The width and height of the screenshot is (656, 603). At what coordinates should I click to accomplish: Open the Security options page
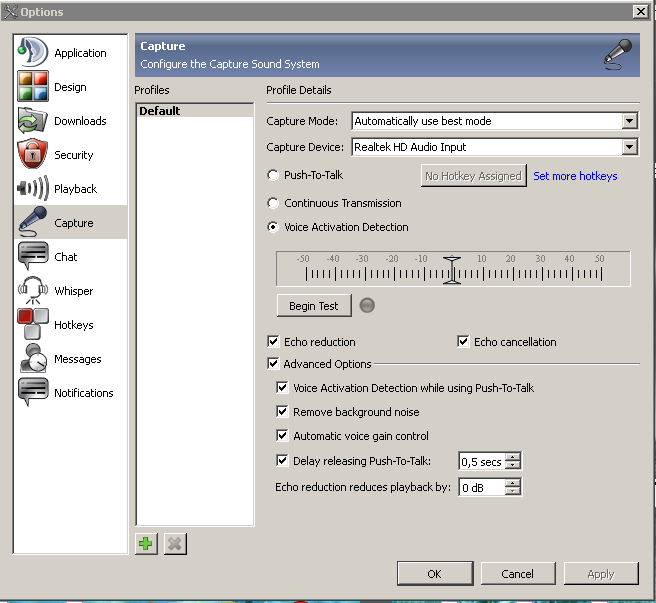(x=70, y=154)
